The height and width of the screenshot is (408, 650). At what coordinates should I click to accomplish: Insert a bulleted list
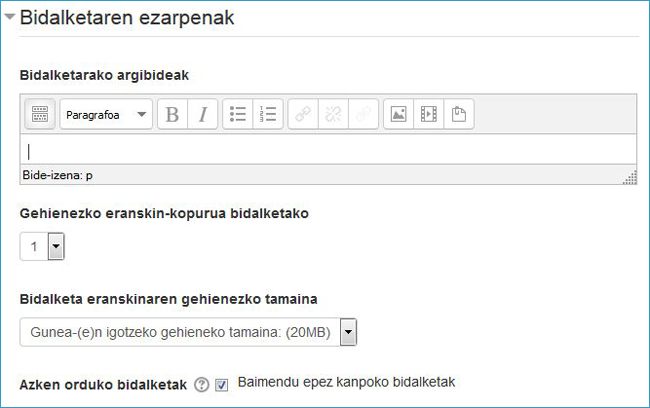pos(238,115)
